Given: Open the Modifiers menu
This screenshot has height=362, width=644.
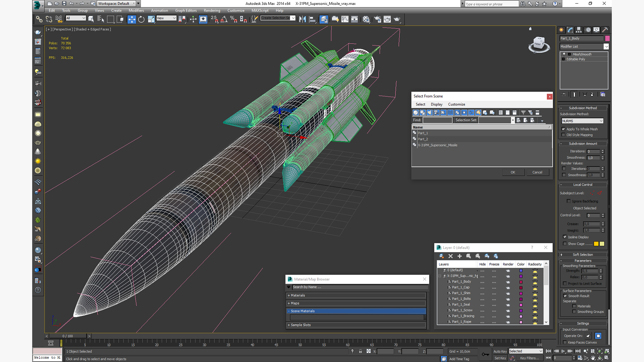Looking at the screenshot, I should (x=136, y=10).
